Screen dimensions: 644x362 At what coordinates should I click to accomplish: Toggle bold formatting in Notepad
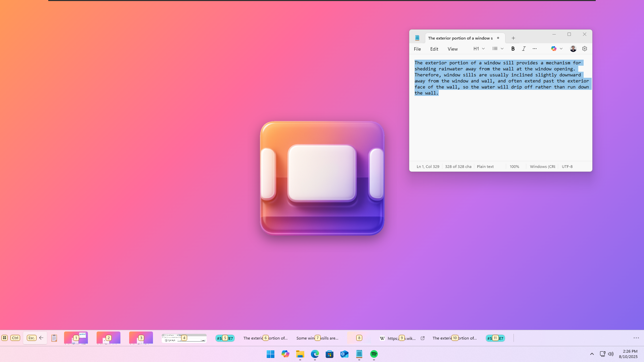coord(513,49)
